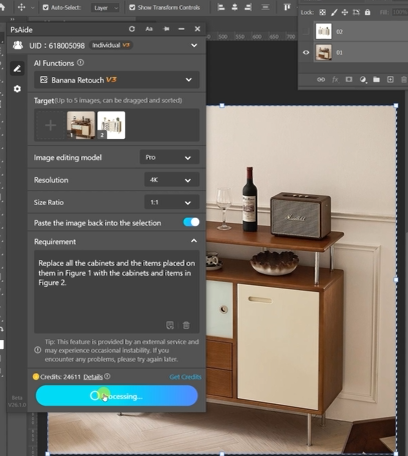The height and width of the screenshot is (456, 408).
Task: Collapse the Requirement section
Action: tap(194, 241)
